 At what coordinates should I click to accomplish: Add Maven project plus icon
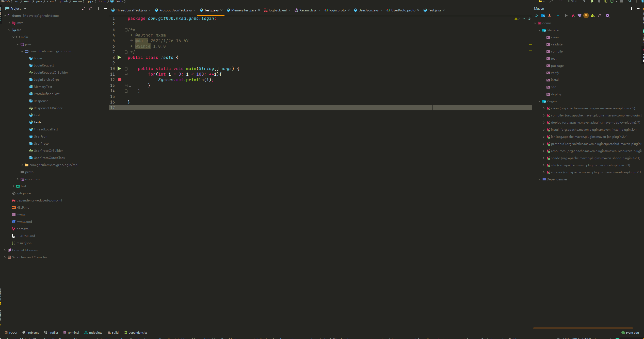558,16
